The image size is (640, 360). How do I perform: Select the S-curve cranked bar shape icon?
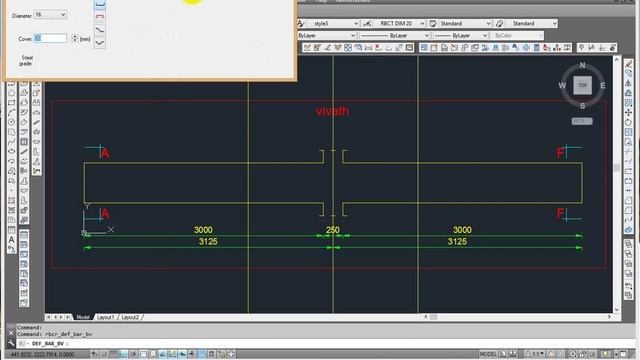pyautogui.click(x=100, y=29)
